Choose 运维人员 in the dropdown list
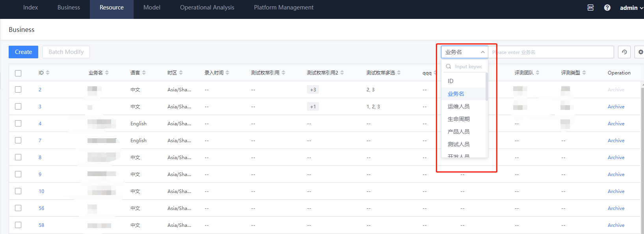 [463, 106]
